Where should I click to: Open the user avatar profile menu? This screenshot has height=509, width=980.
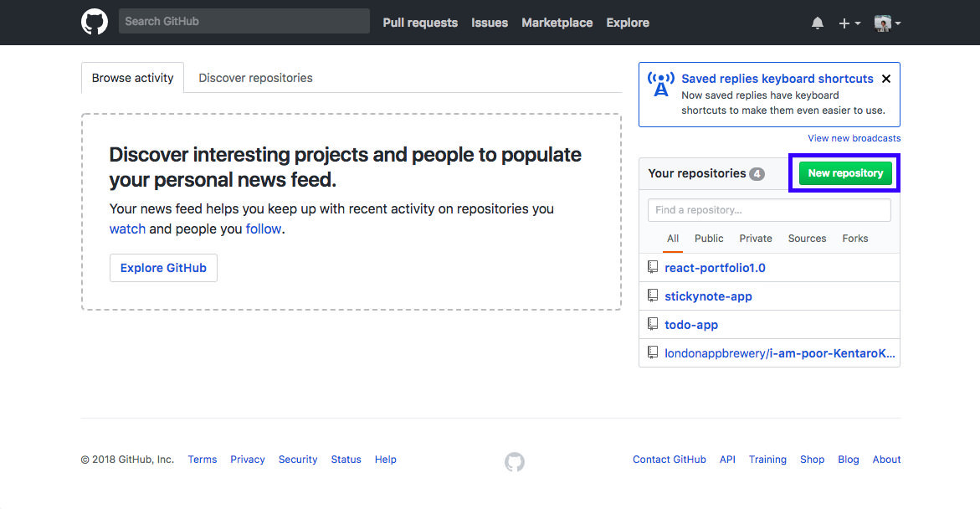tap(886, 23)
